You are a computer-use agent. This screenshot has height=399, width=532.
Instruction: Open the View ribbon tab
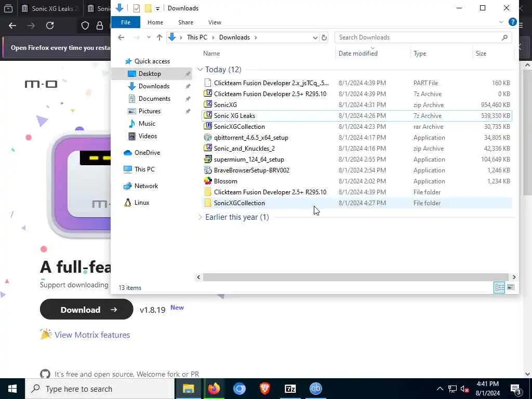point(215,22)
